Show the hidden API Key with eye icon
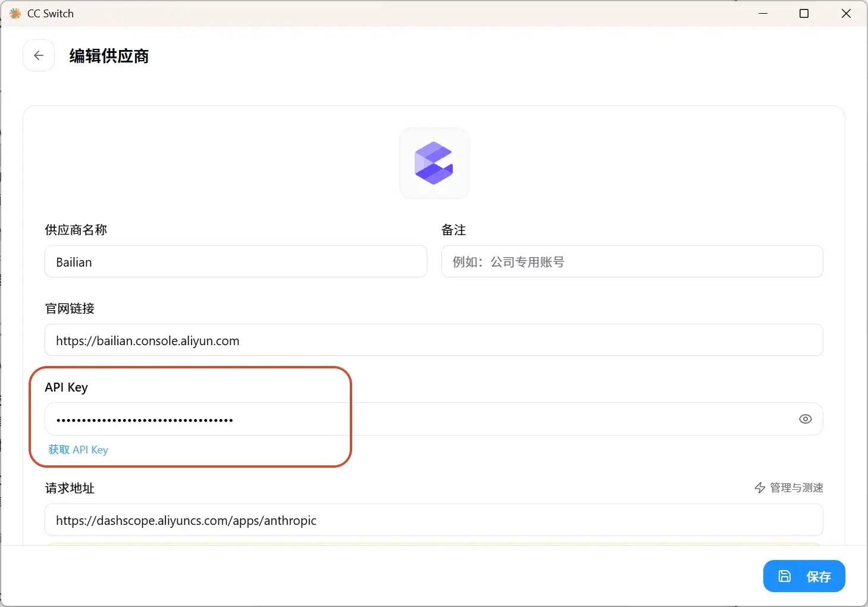Image resolution: width=868 pixels, height=607 pixels. click(805, 419)
